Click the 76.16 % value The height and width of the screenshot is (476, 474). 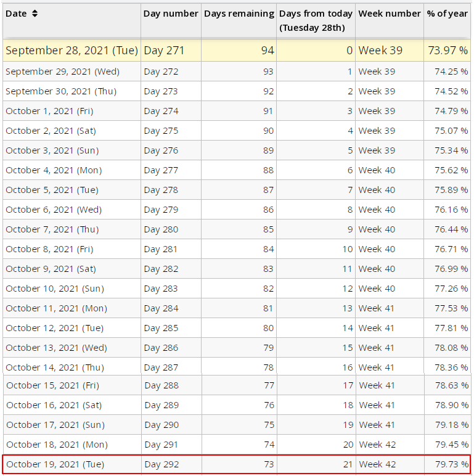pyautogui.click(x=451, y=210)
